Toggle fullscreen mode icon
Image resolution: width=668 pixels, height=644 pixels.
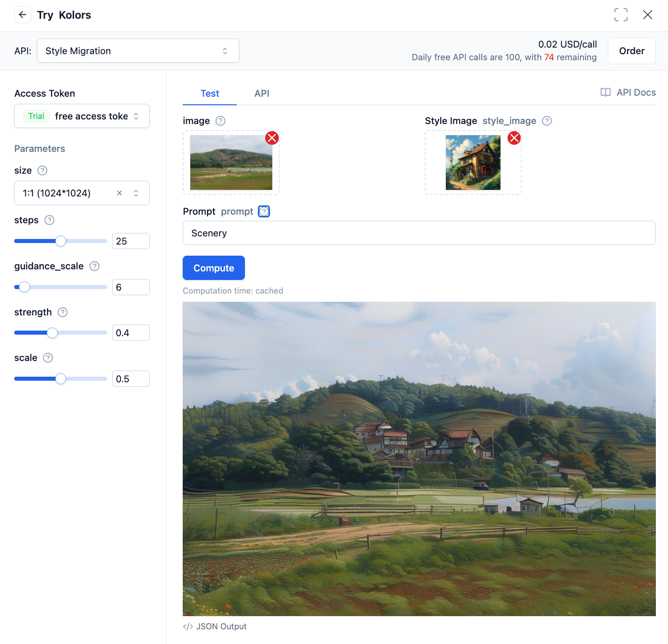click(x=620, y=15)
